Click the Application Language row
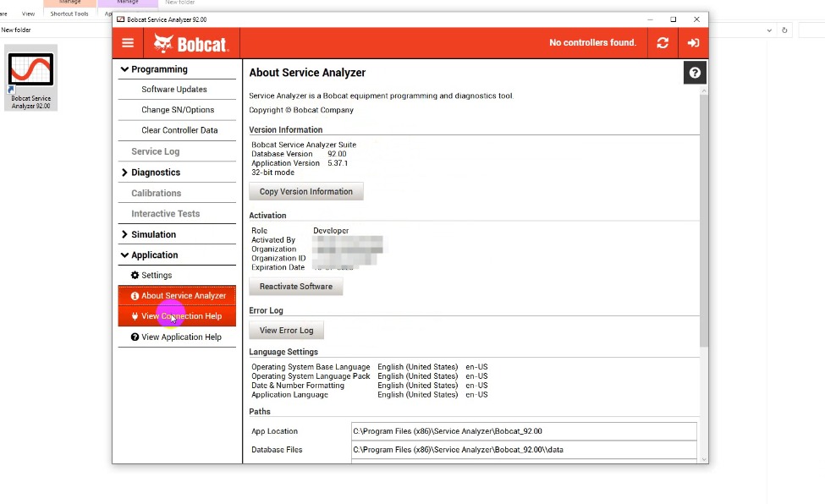The image size is (825, 504). (x=370, y=395)
